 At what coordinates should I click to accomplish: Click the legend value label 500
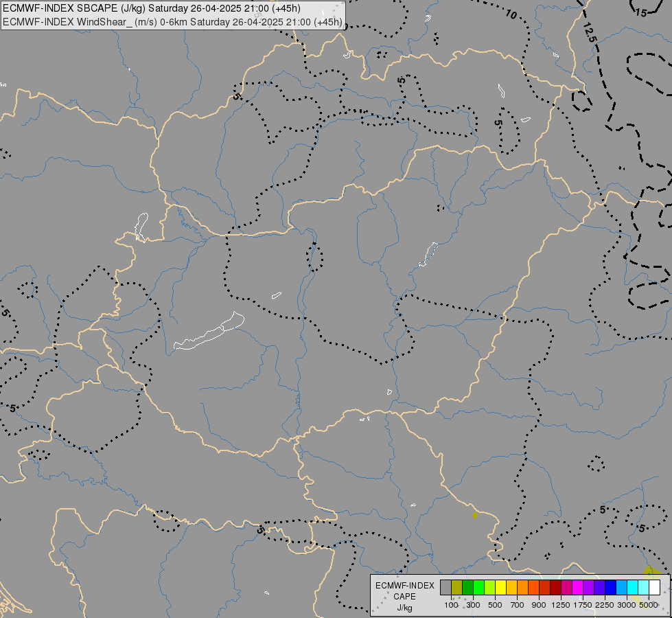tap(495, 605)
